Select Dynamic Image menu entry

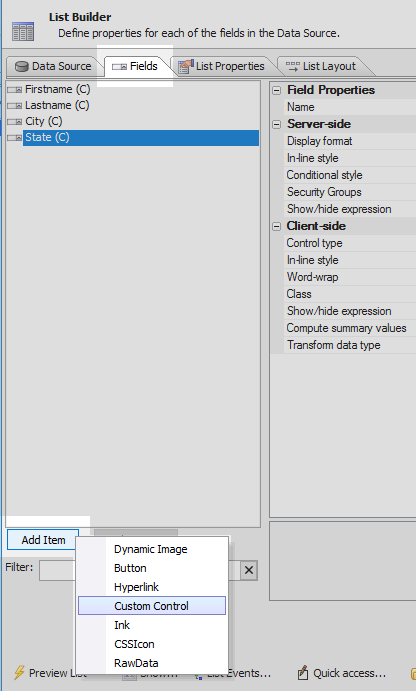click(x=152, y=549)
